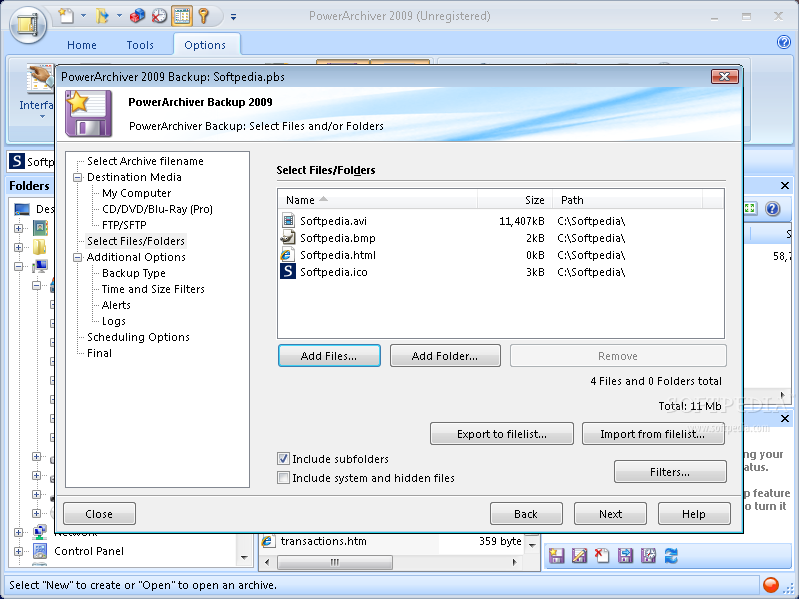This screenshot has width=799, height=599.
Task: Open the New archive dropdown arrow
Action: point(83,16)
